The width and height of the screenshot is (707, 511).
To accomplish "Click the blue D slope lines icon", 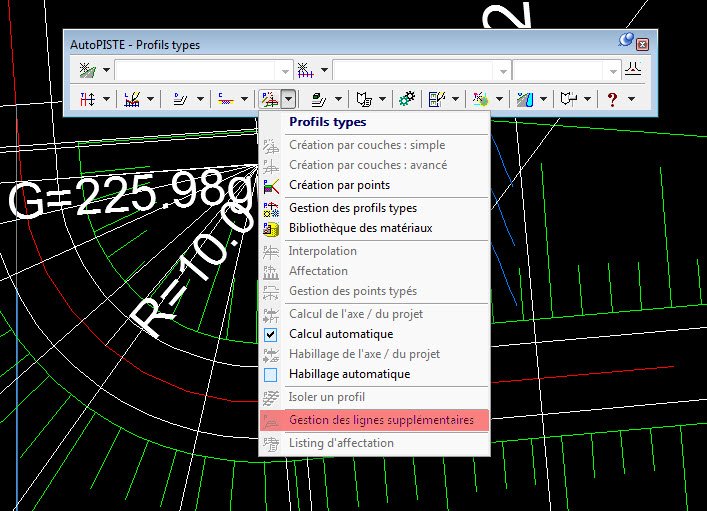I will tap(180, 98).
